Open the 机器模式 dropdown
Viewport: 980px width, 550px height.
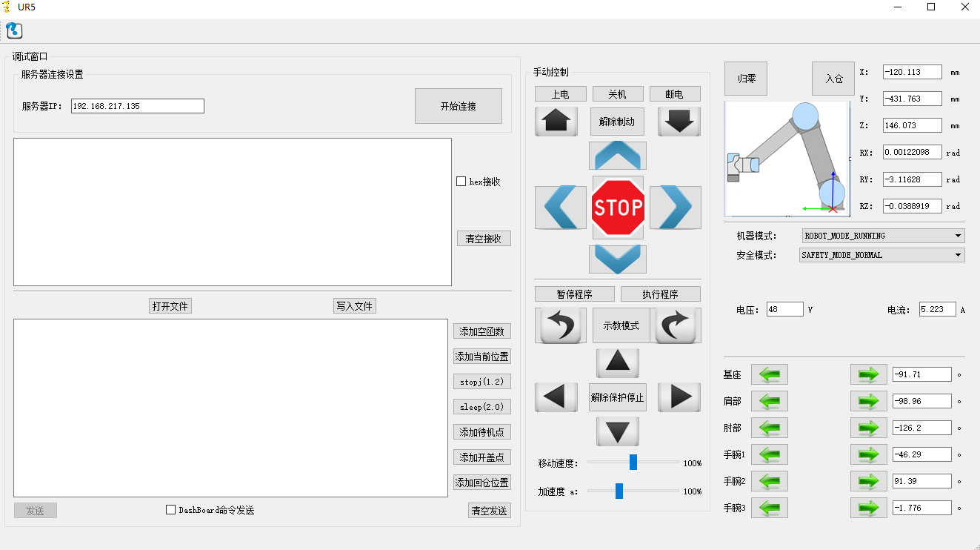pyautogui.click(x=882, y=235)
